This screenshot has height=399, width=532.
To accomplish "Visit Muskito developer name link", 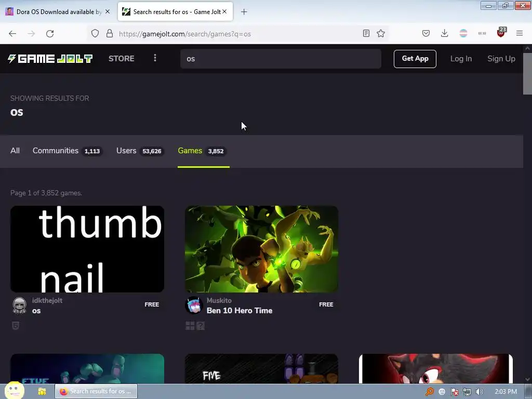I will pyautogui.click(x=219, y=300).
